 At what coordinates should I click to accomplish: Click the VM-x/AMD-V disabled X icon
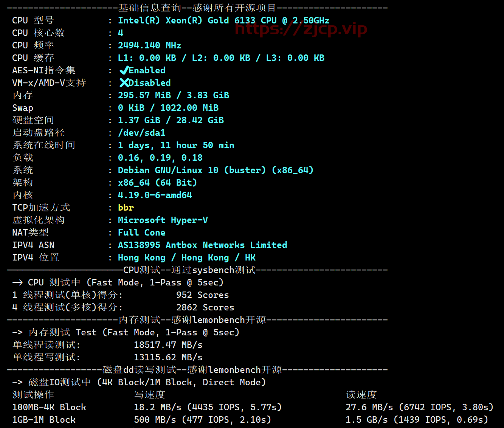click(x=124, y=83)
